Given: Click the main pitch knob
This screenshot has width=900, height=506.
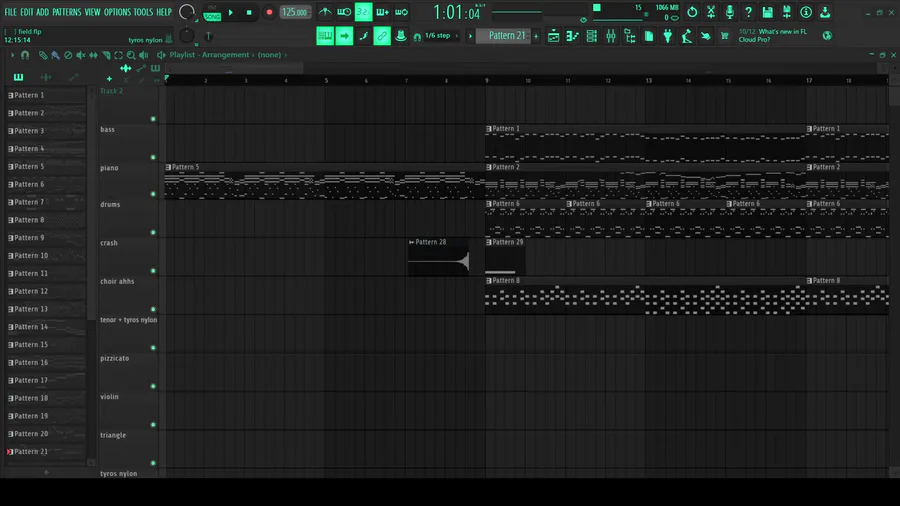Looking at the screenshot, I should point(187,36).
